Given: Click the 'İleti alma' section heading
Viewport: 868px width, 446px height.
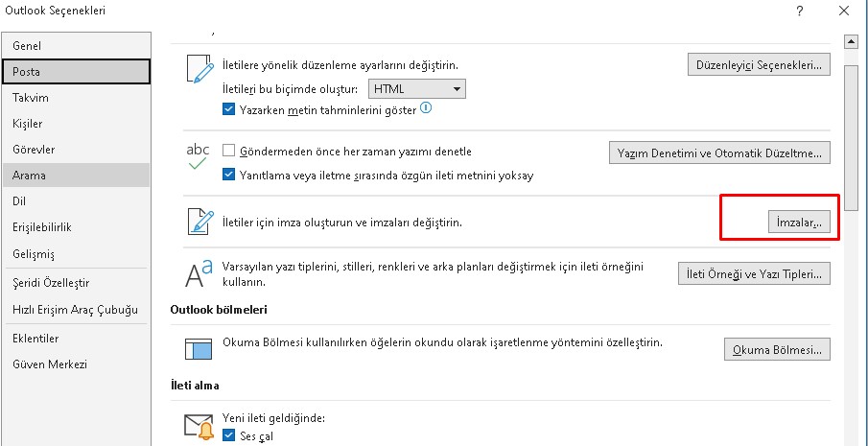Looking at the screenshot, I should pyautogui.click(x=195, y=386).
